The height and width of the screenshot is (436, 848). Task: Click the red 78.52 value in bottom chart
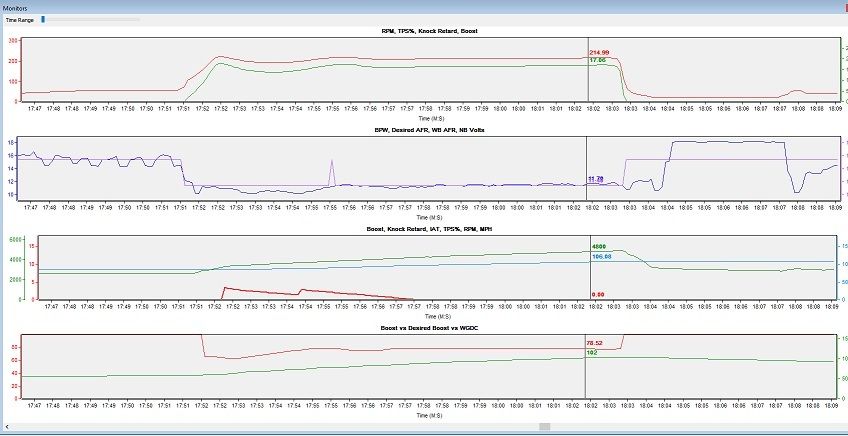(x=597, y=343)
